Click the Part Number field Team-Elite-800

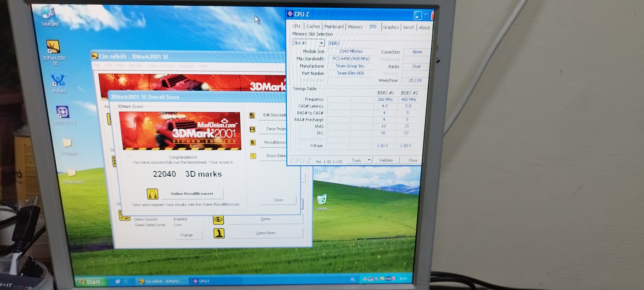tap(350, 73)
